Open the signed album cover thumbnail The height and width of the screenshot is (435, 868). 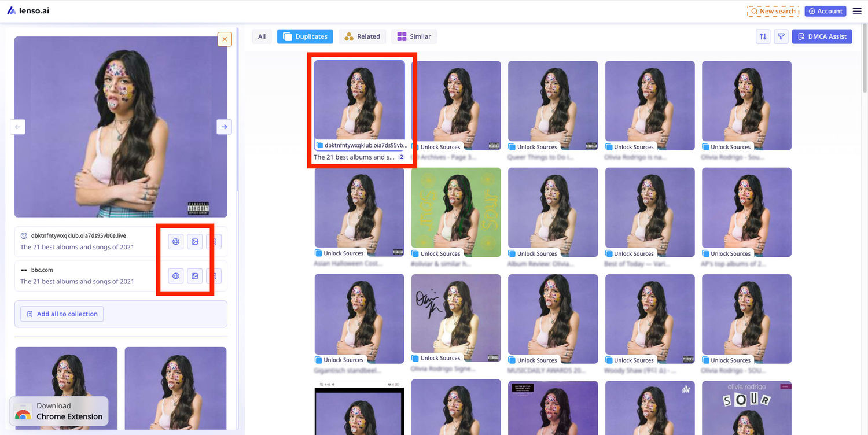point(456,318)
